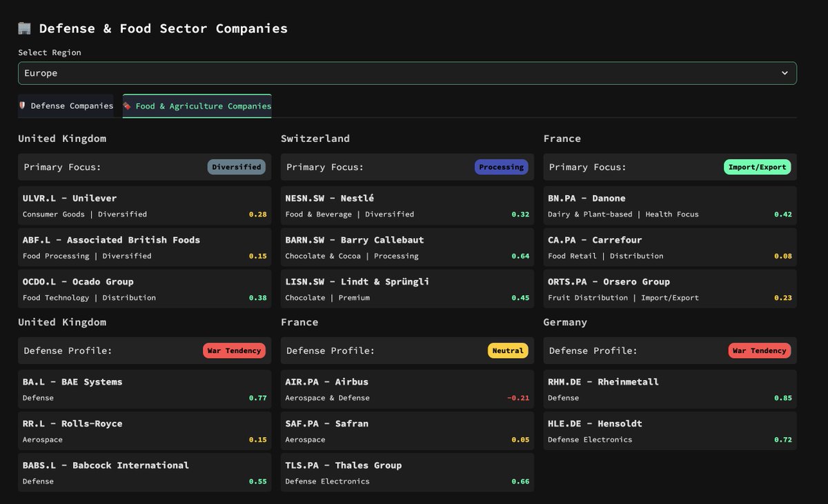
Task: Select the NESN.SW - Nestlé card
Action: tap(407, 205)
